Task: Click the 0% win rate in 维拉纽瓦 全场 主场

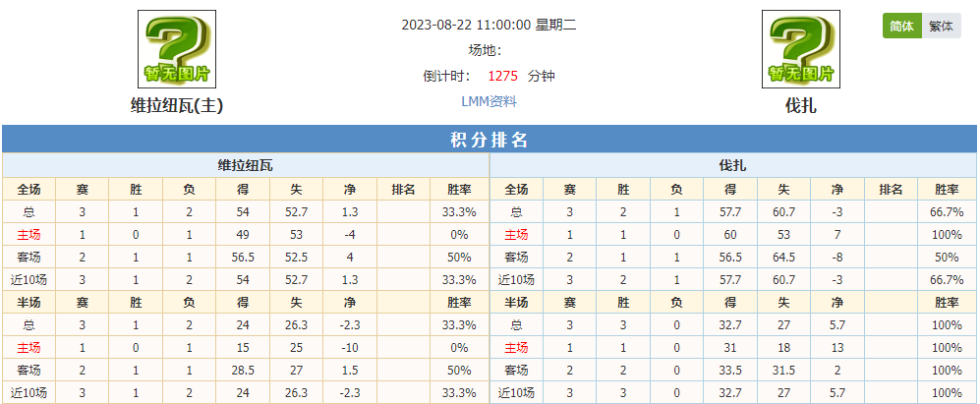Action: [459, 235]
